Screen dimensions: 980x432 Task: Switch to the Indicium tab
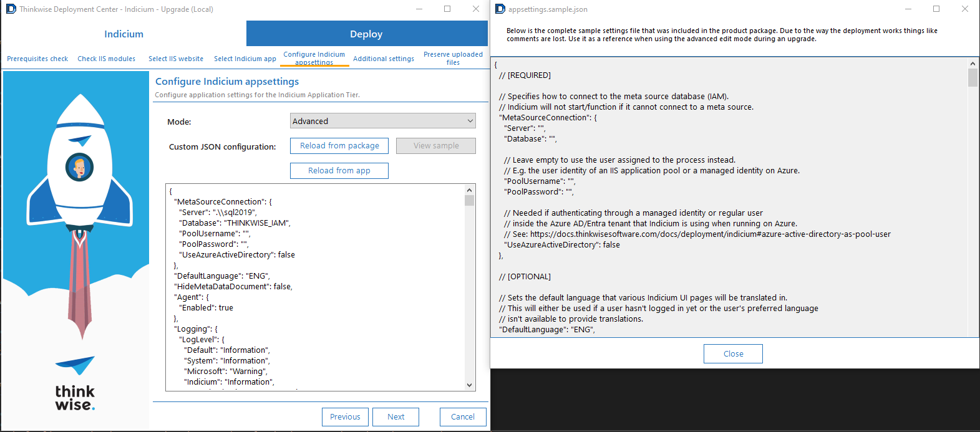click(124, 34)
